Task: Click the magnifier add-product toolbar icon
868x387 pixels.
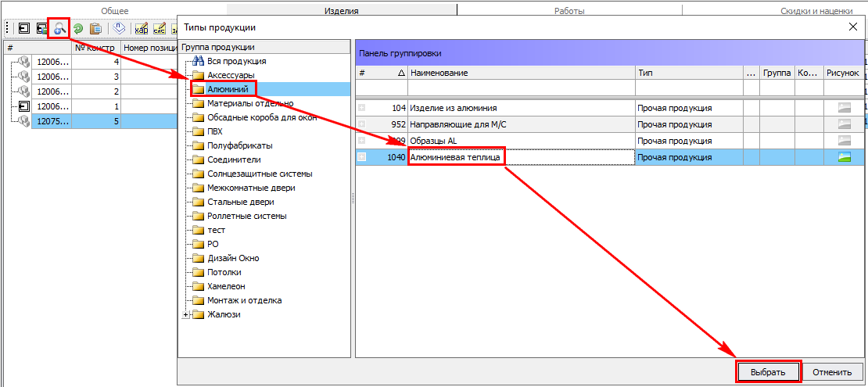Action: (59, 28)
